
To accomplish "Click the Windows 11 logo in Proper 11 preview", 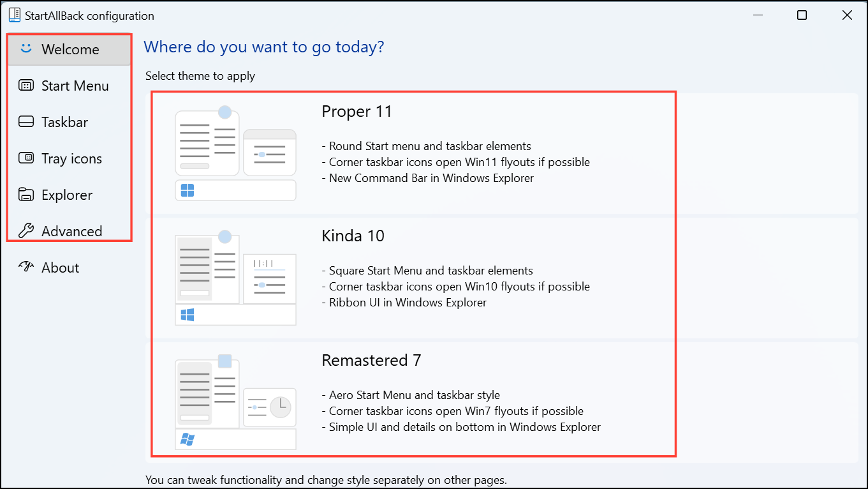I will click(x=188, y=190).
